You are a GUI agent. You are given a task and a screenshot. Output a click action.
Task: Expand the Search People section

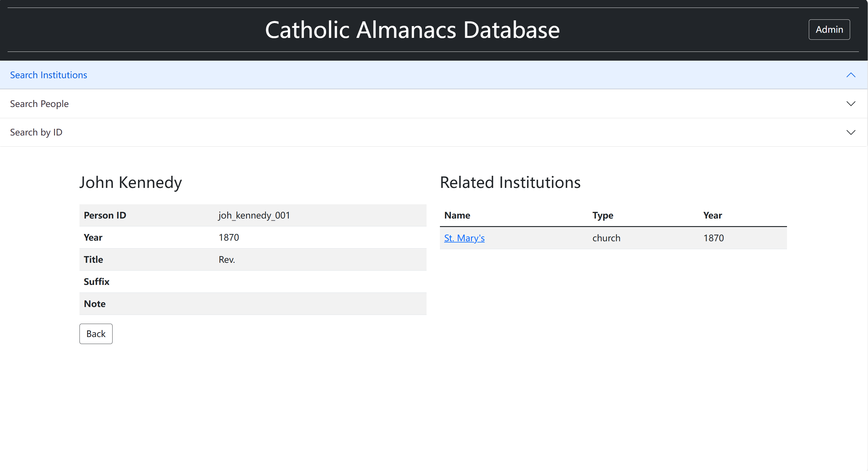point(434,104)
